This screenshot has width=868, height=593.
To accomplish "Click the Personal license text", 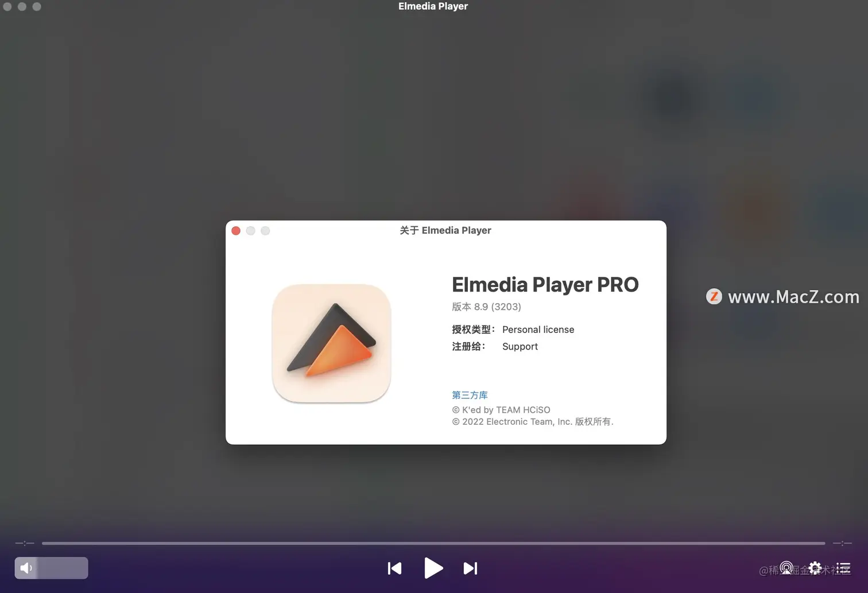I will [538, 330].
